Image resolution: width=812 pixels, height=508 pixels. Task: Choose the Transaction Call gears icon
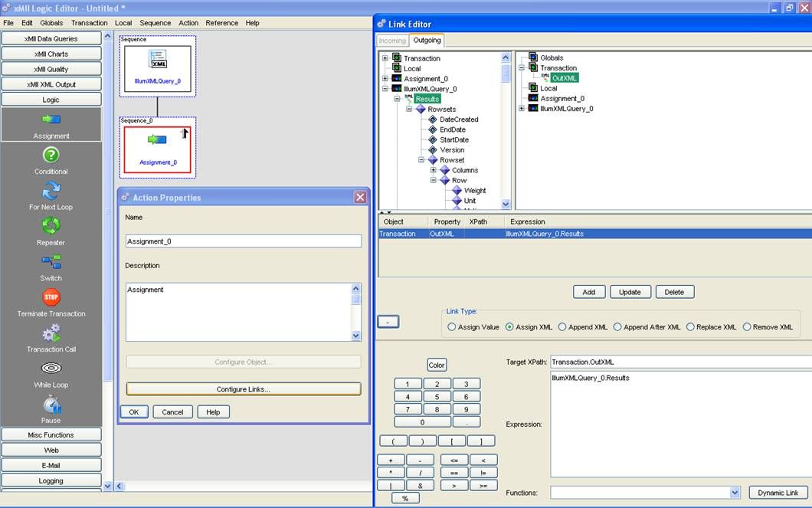51,333
